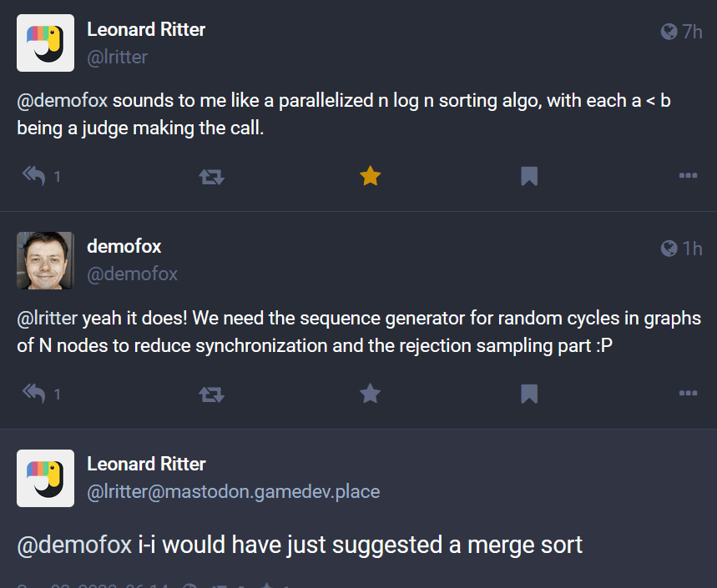Unfavourite Leonard Ritter's starred post
This screenshot has width=717, height=588.
(370, 176)
